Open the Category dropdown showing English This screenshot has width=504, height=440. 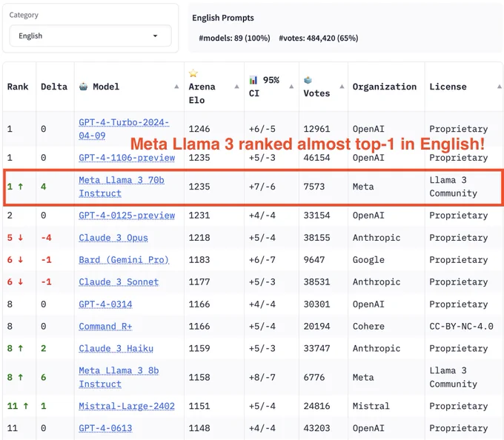(x=90, y=36)
